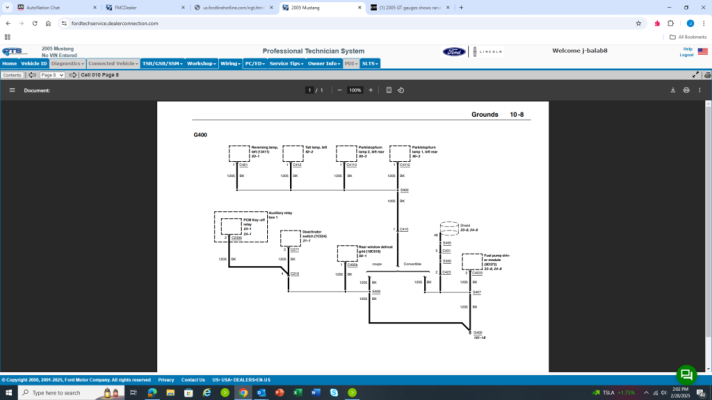712x400 pixels.
Task: Go to the previous diagram page
Action: 32,75
